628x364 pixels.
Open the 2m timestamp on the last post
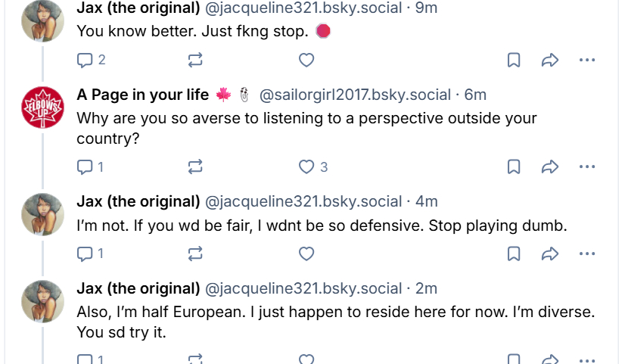pos(427,289)
